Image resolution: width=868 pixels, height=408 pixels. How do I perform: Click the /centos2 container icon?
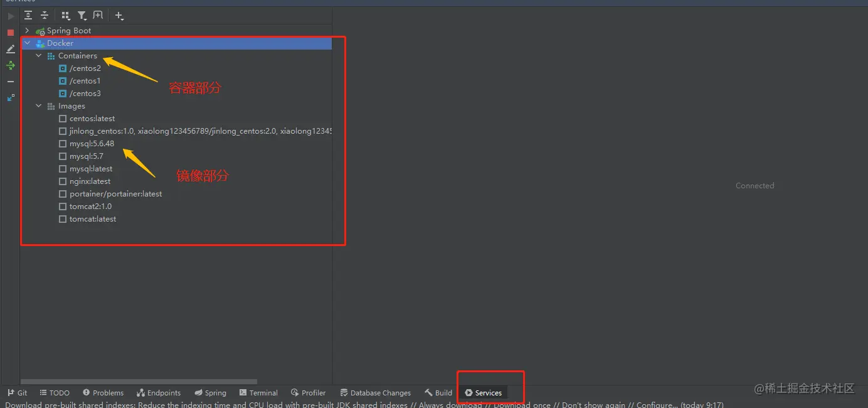coord(63,68)
